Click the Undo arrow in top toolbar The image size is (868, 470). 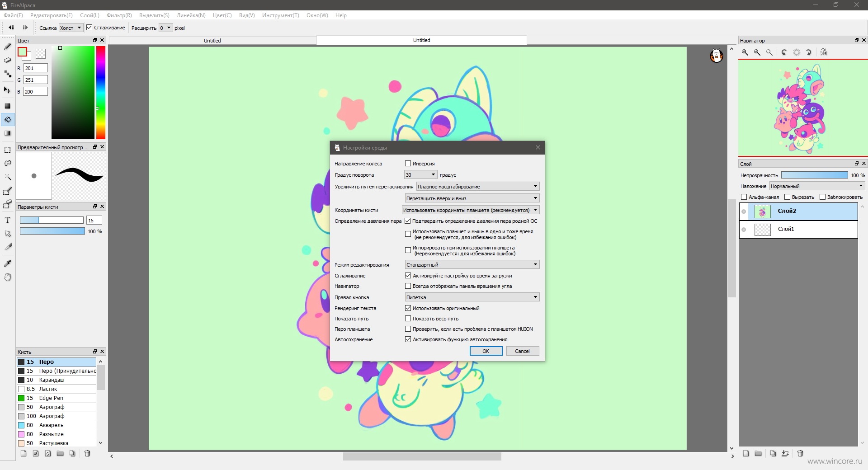11,28
